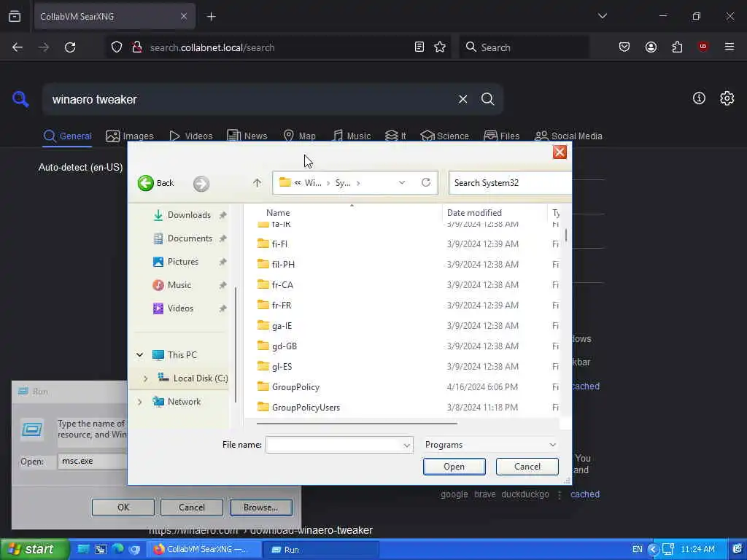This screenshot has width=747, height=560.
Task: Switch to the News search tab
Action: pos(247,136)
